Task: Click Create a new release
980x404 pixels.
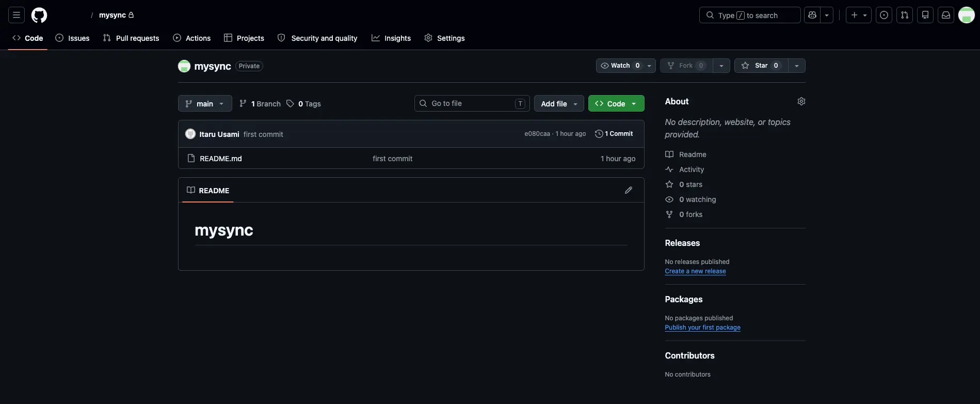Action: 695,271
